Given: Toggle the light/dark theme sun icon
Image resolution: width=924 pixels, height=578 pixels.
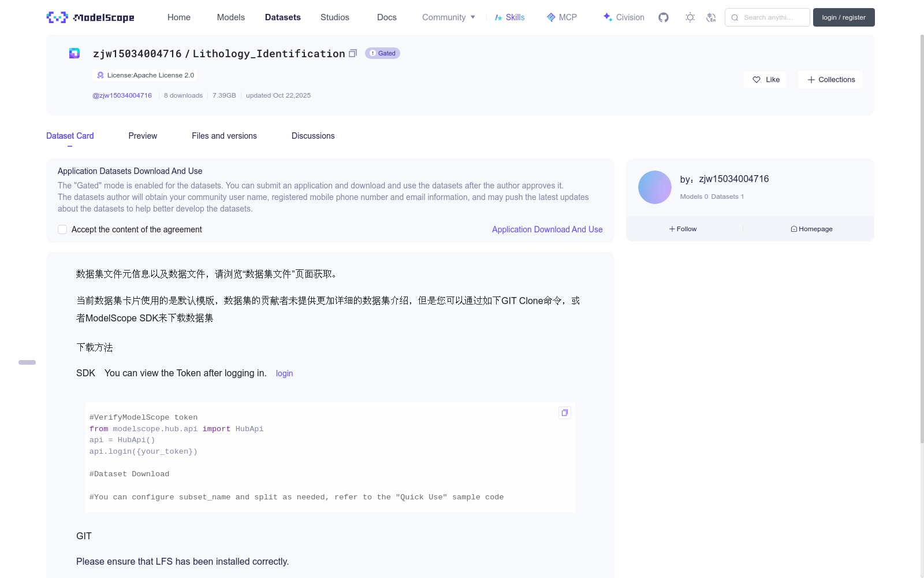Looking at the screenshot, I should coord(690,17).
